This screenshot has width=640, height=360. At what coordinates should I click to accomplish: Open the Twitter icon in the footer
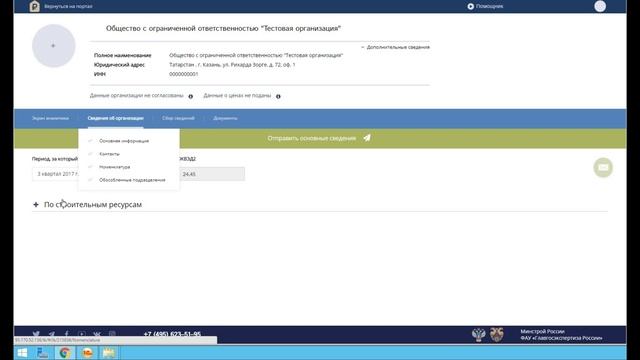[36, 334]
